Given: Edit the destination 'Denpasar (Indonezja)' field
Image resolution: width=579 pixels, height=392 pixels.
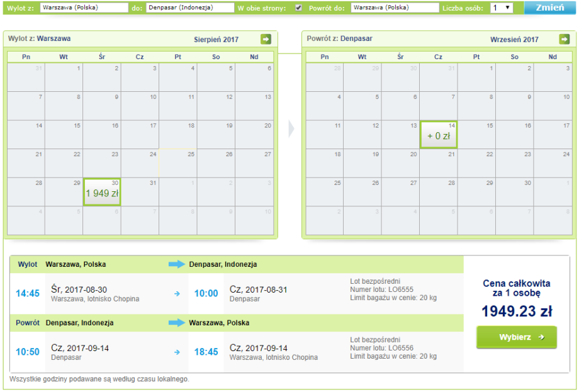Looking at the screenshot, I should point(189,8).
